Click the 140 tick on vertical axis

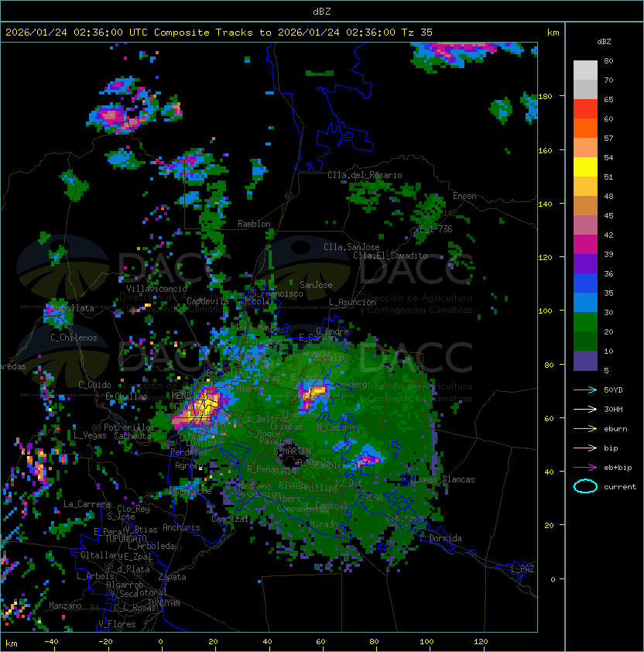click(x=545, y=204)
